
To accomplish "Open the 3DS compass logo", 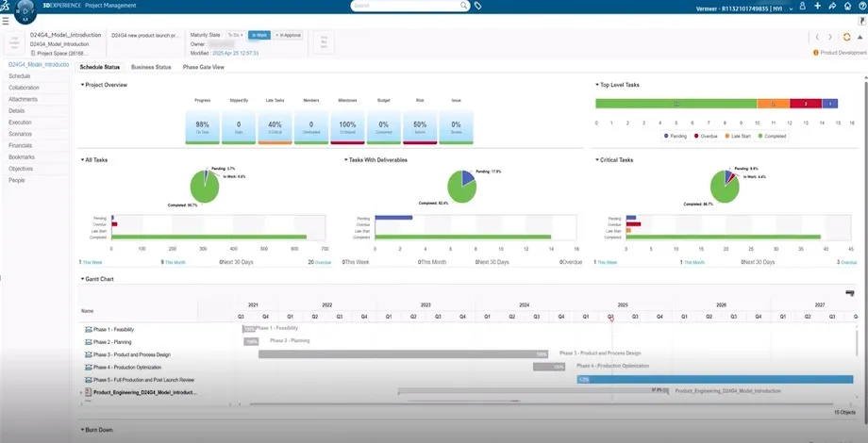I will pos(5,6).
